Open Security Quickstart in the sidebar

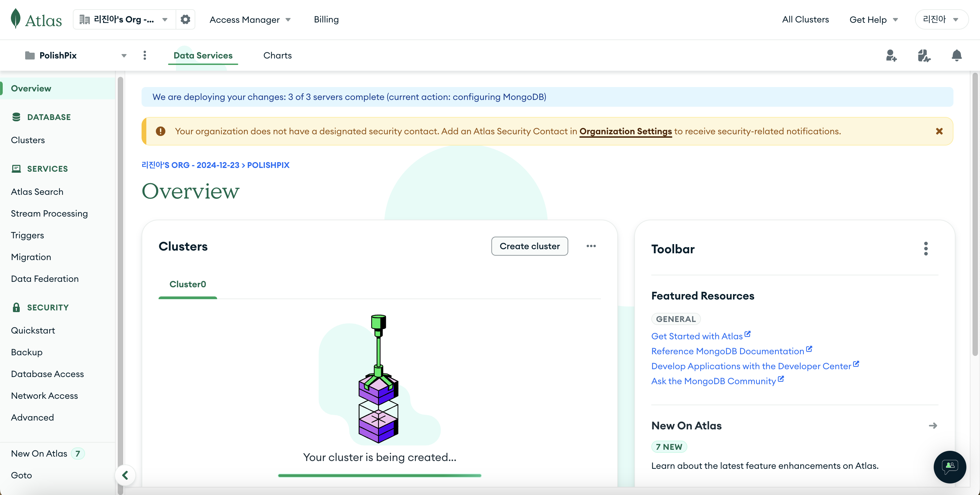33,330
